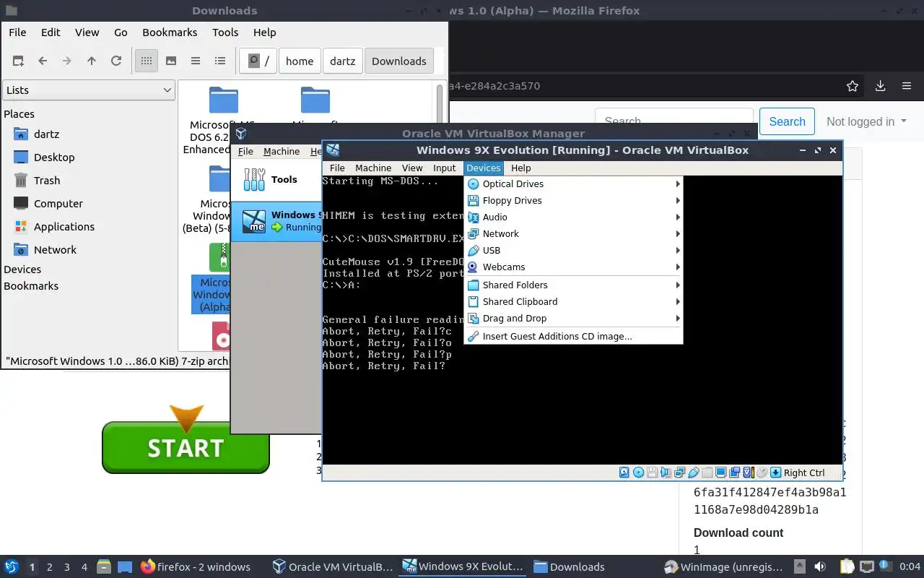The width and height of the screenshot is (924, 578).
Task: Expand the Audio submenu
Action: pyautogui.click(x=573, y=217)
